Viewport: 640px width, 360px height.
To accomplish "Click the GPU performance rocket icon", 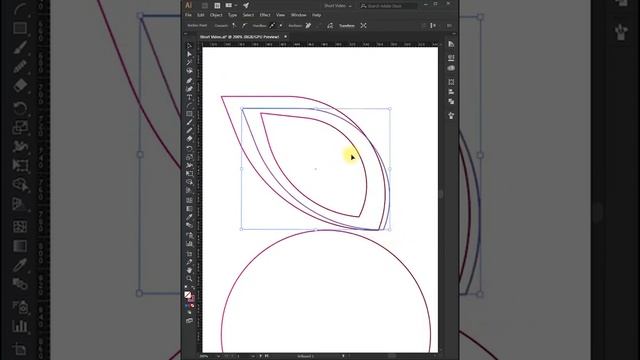I will tap(246, 5).
